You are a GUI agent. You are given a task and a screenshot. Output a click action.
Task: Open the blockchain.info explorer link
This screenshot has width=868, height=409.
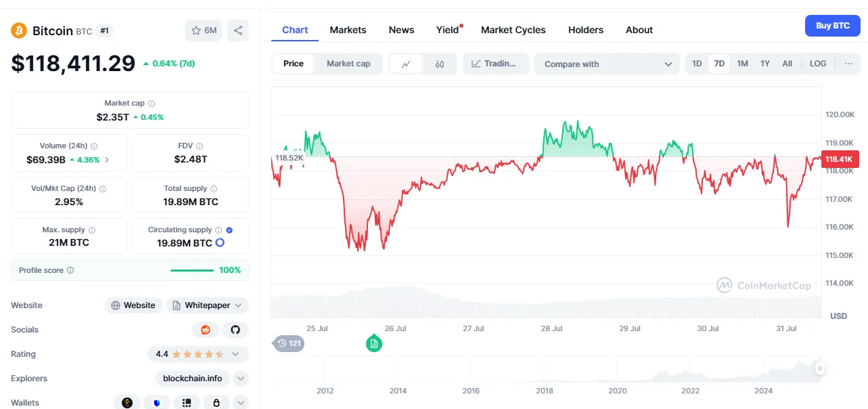point(193,379)
